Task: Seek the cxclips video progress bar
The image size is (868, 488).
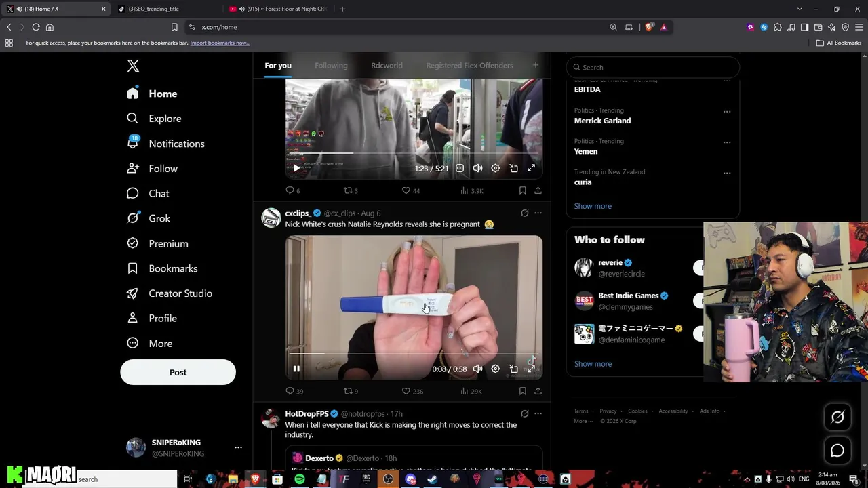Action: [x=414, y=354]
